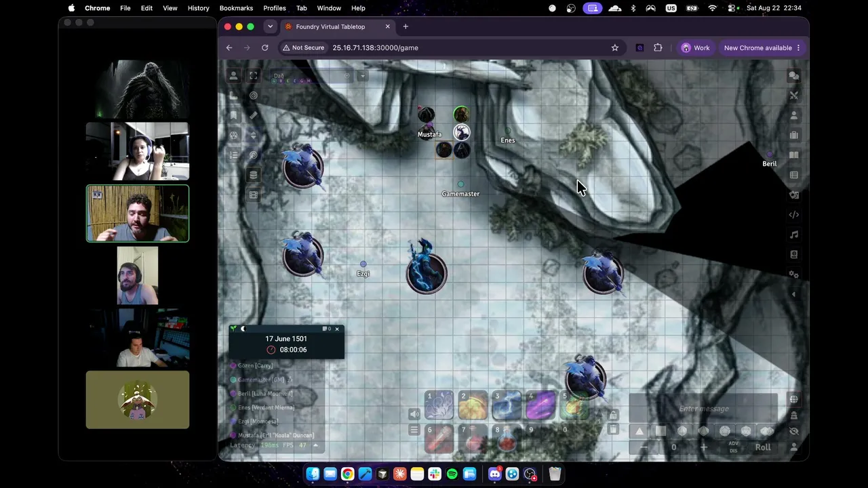
Task: Click the season sprout icon in calendar
Action: point(234,329)
